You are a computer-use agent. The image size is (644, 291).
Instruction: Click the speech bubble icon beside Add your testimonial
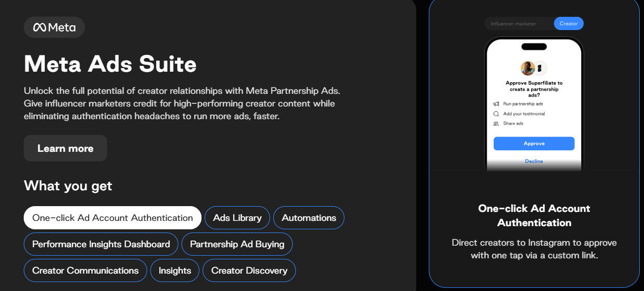(496, 113)
